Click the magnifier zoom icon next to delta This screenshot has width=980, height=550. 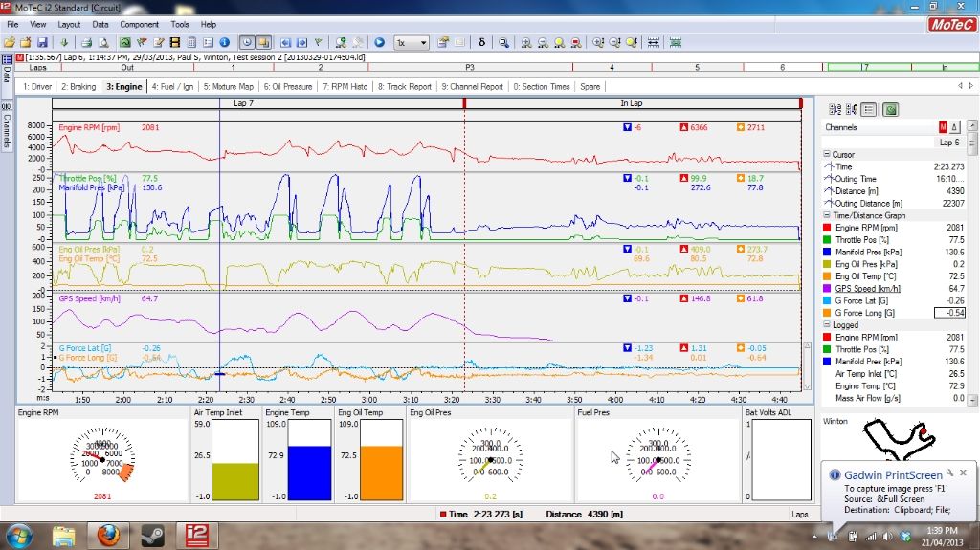click(503, 42)
